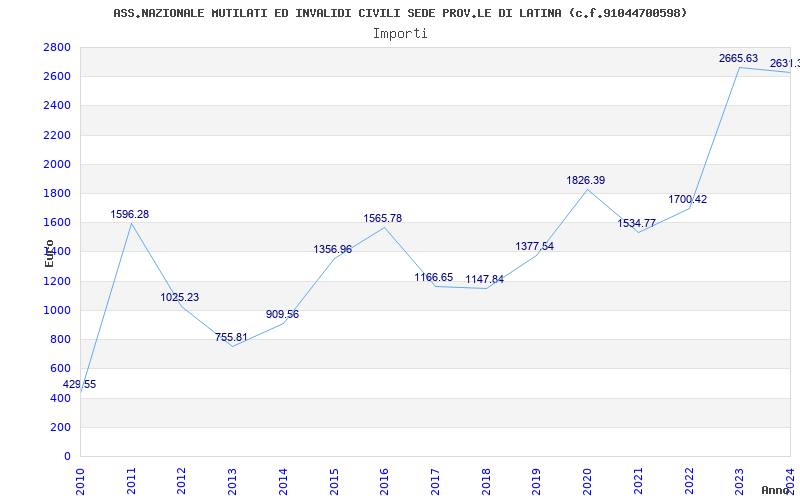The width and height of the screenshot is (800, 500).
Task: Click year 2010 on x-axis
Action: point(80,481)
